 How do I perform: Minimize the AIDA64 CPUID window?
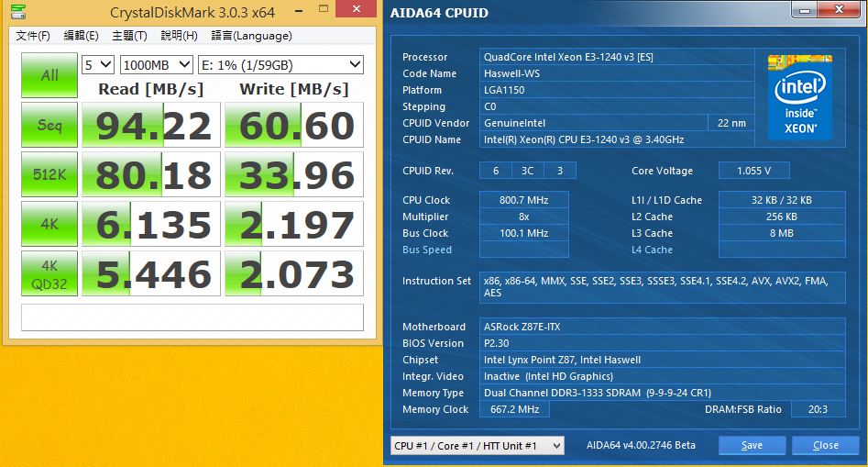tap(805, 10)
